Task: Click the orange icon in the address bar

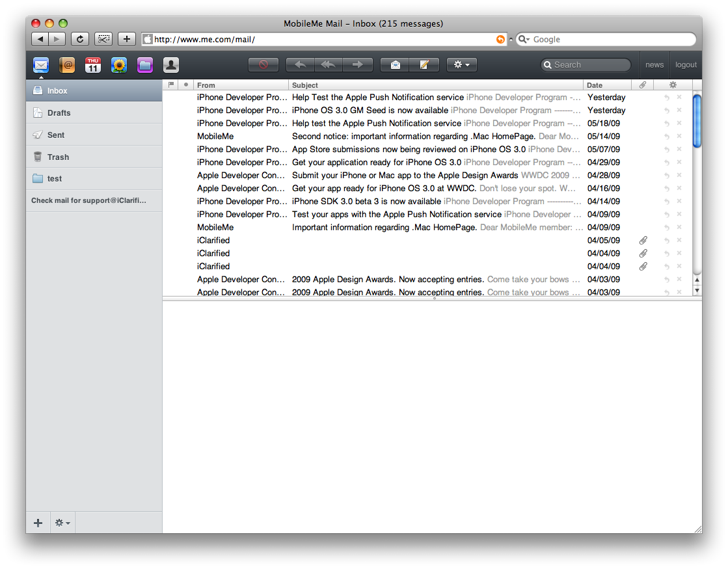Action: [x=500, y=40]
